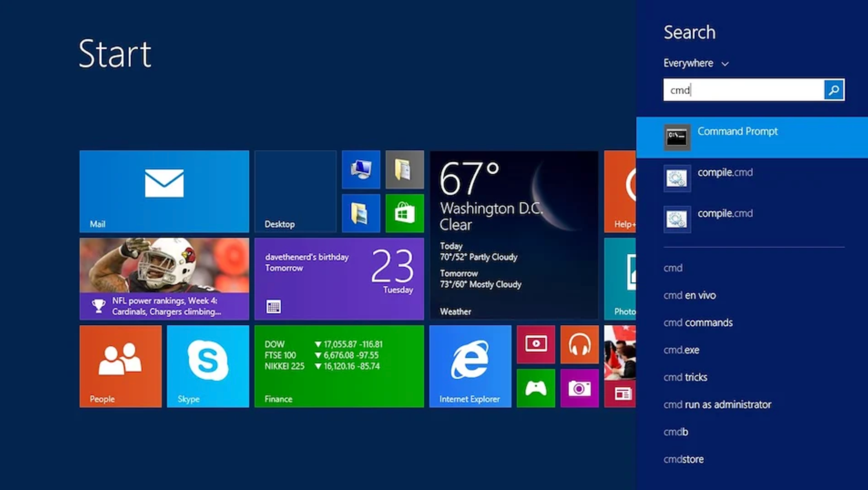Image resolution: width=868 pixels, height=490 pixels.
Task: Choose the 'cmdstore' suggestion
Action: pyautogui.click(x=683, y=459)
